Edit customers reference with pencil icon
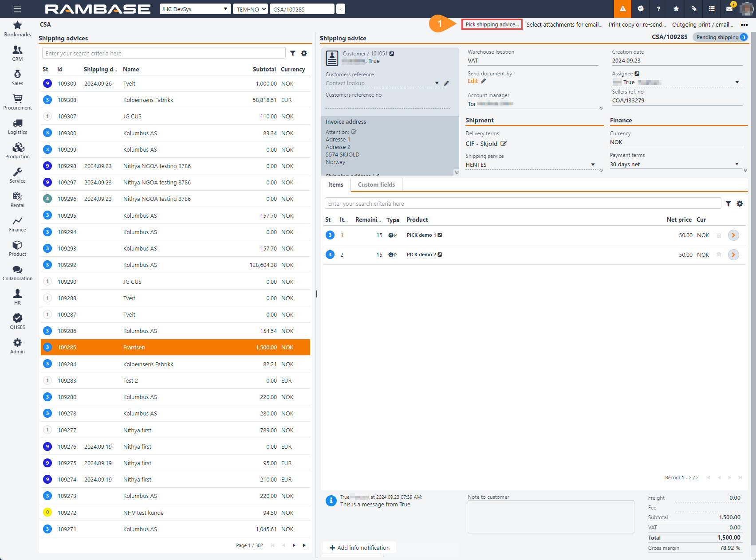Screen dimensions: 756x560 [446, 83]
